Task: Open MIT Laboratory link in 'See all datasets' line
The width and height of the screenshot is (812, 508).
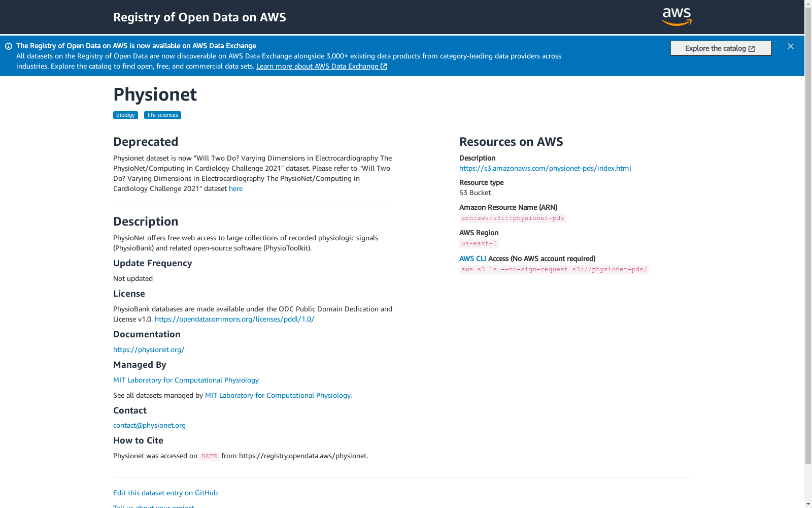Action: click(278, 395)
